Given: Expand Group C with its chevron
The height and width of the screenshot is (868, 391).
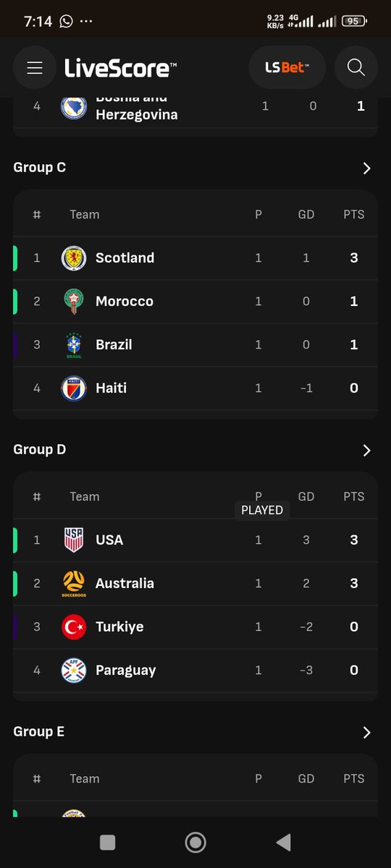Looking at the screenshot, I should point(366,168).
